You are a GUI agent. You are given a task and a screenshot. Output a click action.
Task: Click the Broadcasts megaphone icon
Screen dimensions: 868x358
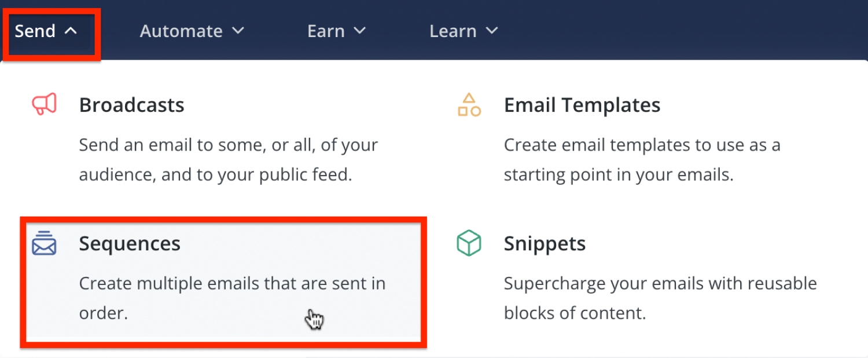(44, 105)
